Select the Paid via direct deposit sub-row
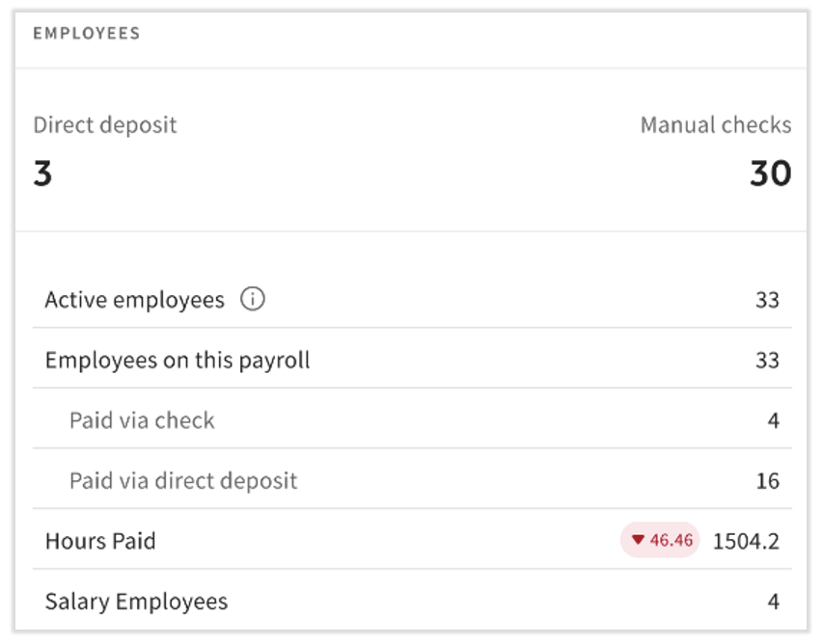Image resolution: width=822 pixels, height=644 pixels. coord(183,480)
